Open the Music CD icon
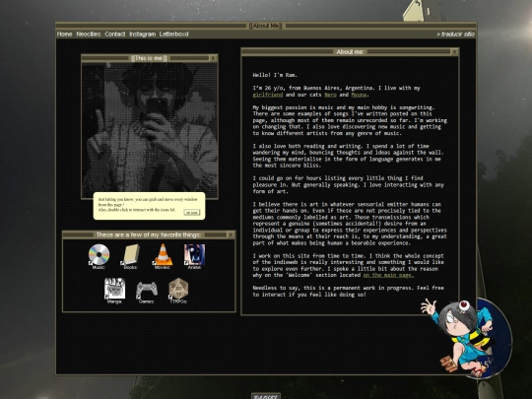Image resolution: width=532 pixels, height=399 pixels. point(99,255)
